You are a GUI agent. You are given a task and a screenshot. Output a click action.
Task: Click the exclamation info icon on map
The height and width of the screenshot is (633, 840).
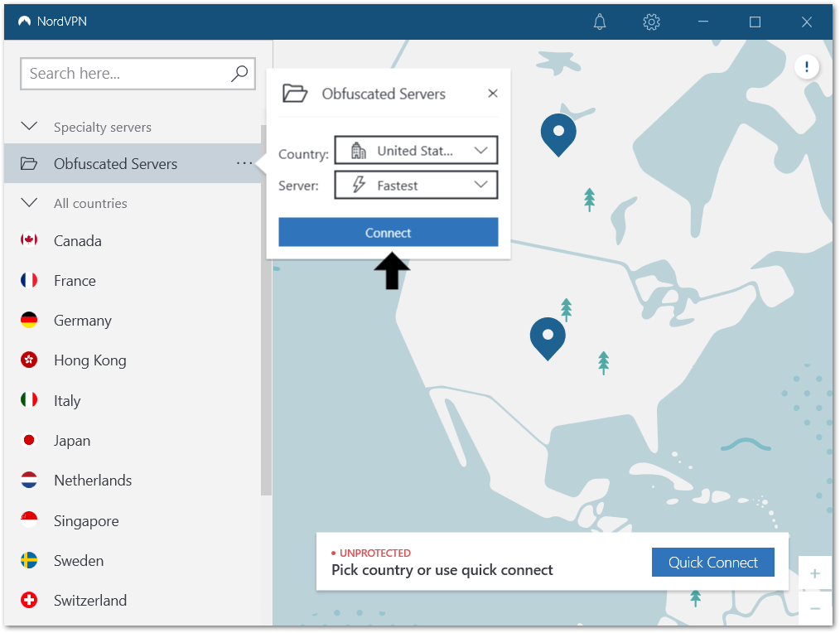[806, 67]
